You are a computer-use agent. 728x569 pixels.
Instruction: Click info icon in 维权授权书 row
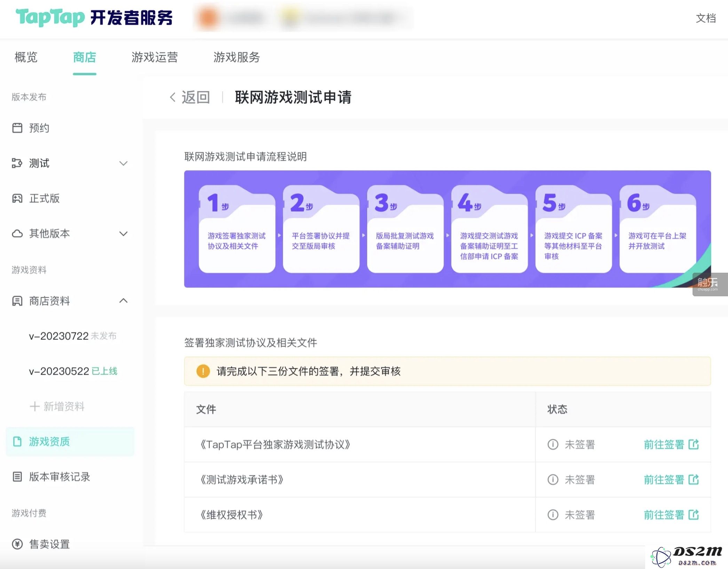[553, 515]
